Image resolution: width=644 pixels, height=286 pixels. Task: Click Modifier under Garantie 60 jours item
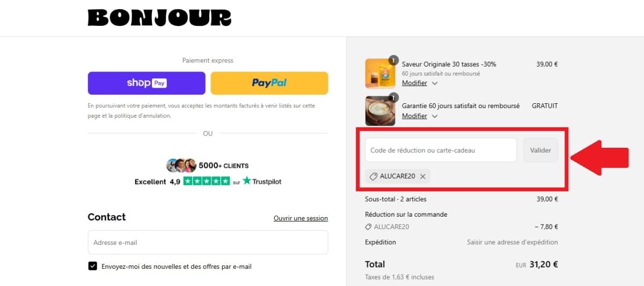414,116
